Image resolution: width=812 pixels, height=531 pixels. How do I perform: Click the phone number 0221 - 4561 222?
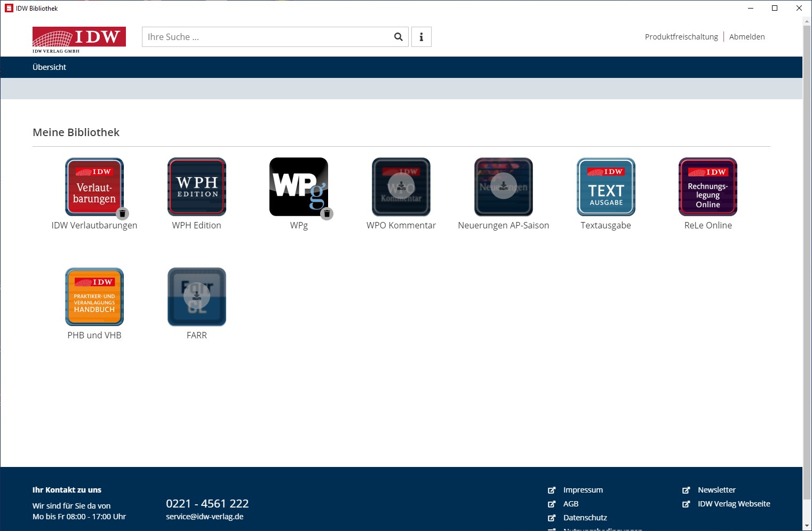[x=208, y=504]
